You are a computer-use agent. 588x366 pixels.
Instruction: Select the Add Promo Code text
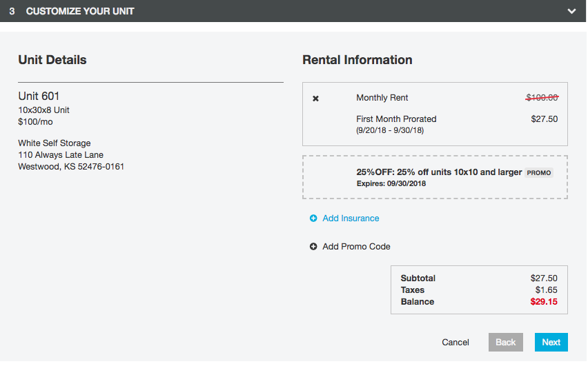point(356,247)
